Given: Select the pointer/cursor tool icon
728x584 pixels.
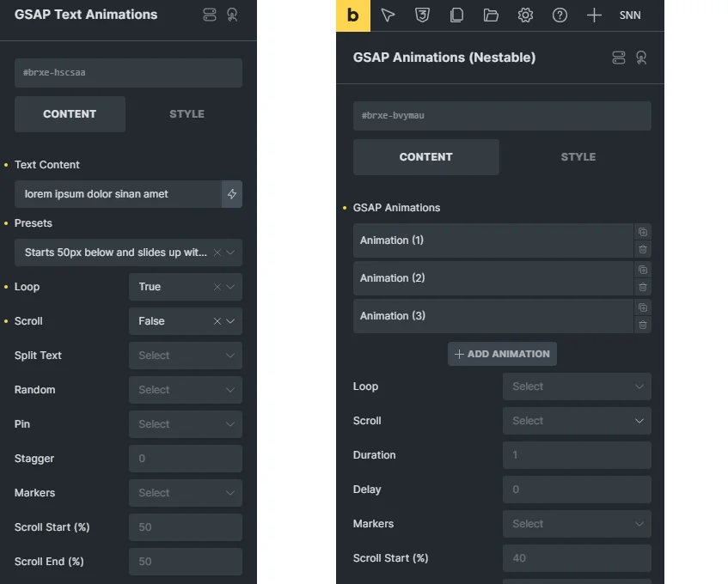Looking at the screenshot, I should [x=388, y=15].
